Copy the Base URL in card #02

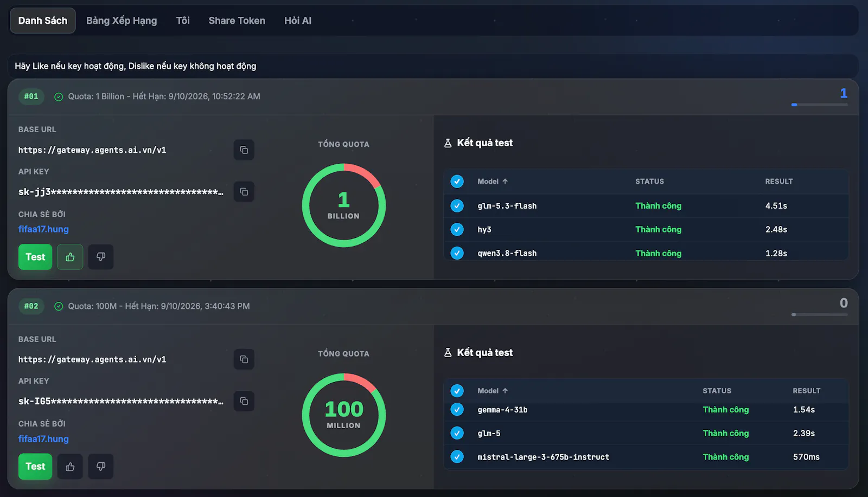click(244, 359)
